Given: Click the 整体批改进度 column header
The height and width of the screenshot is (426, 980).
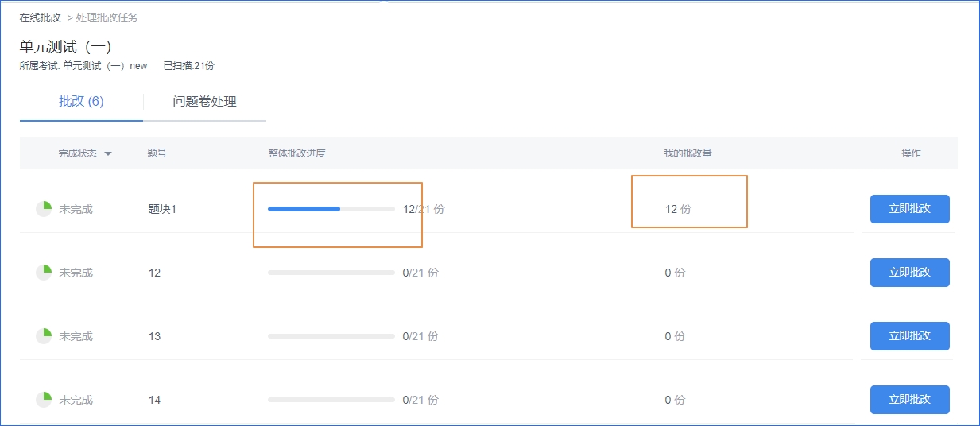Looking at the screenshot, I should pos(296,153).
